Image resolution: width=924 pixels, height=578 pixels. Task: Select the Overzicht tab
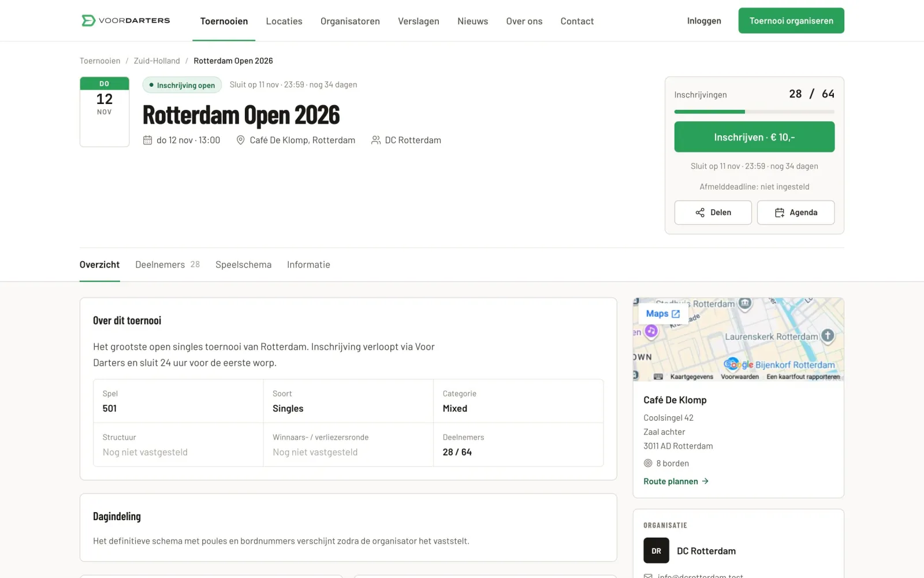tap(100, 265)
